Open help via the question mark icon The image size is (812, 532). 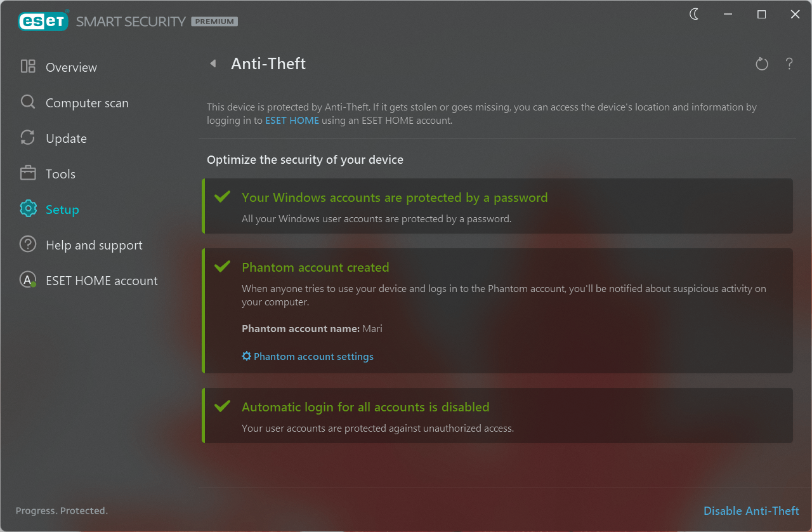coord(789,63)
